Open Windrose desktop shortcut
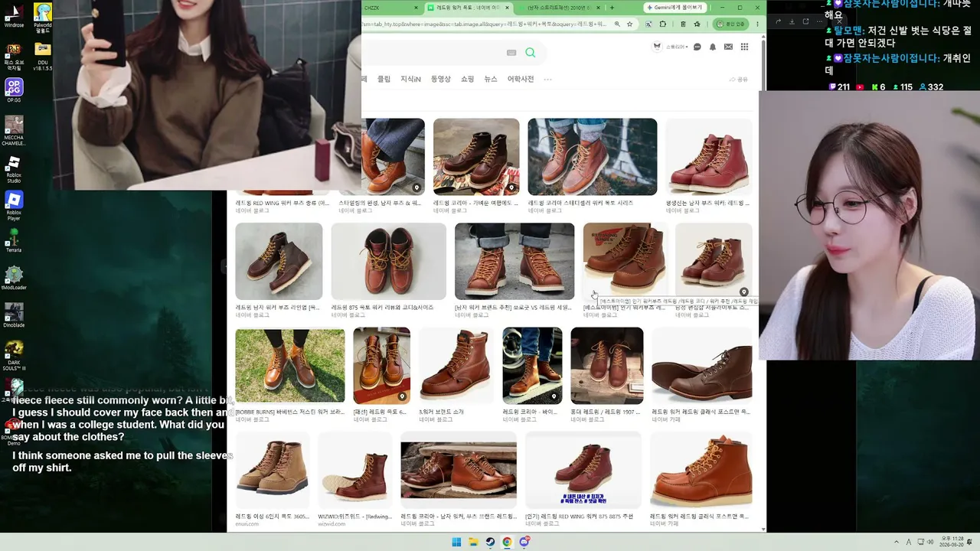Image resolution: width=980 pixels, height=551 pixels. (x=14, y=16)
